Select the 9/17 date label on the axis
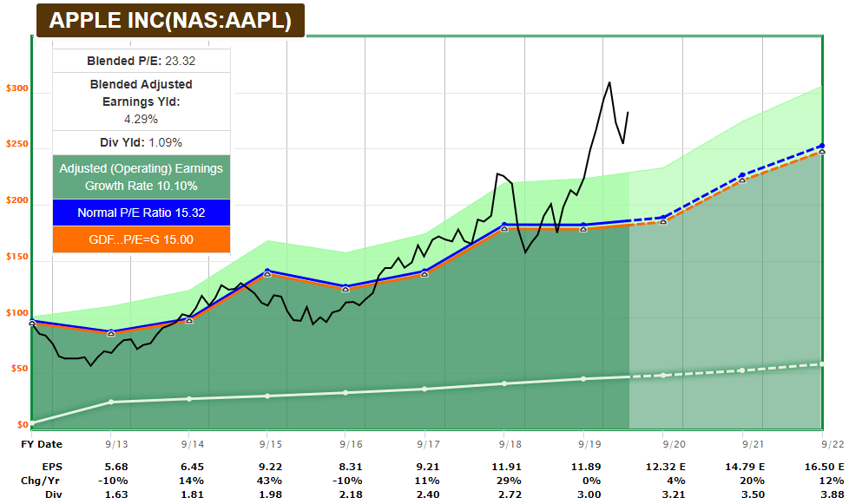 [424, 442]
